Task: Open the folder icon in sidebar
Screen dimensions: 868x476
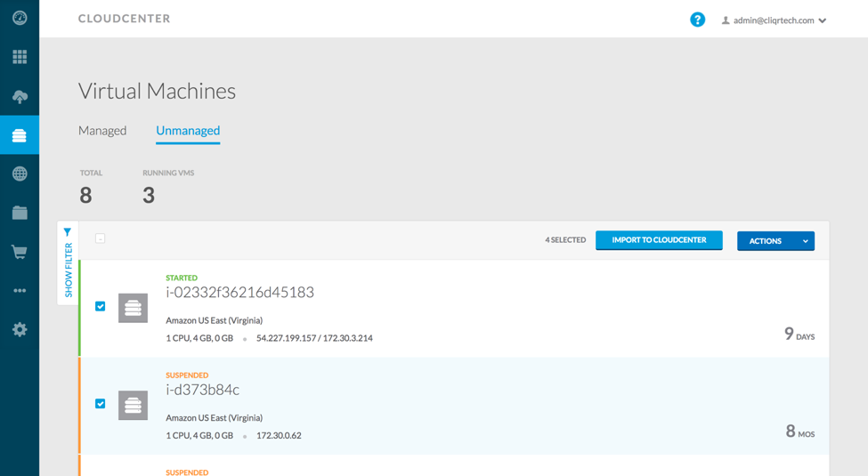Action: [x=20, y=213]
